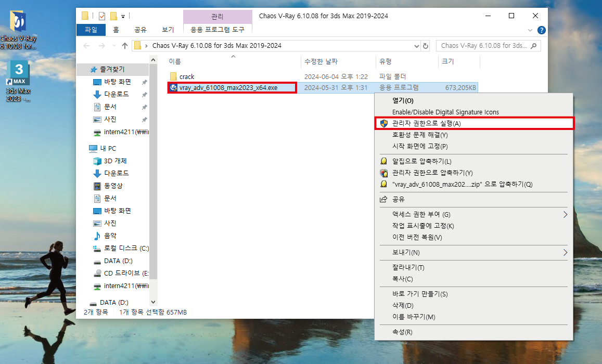Select 내 PC in navigation pane
The image size is (602, 364).
pos(108,148)
